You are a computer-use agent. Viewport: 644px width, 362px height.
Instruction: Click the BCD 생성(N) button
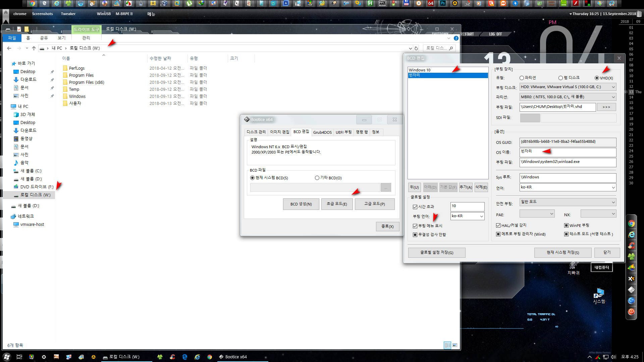coord(301,204)
